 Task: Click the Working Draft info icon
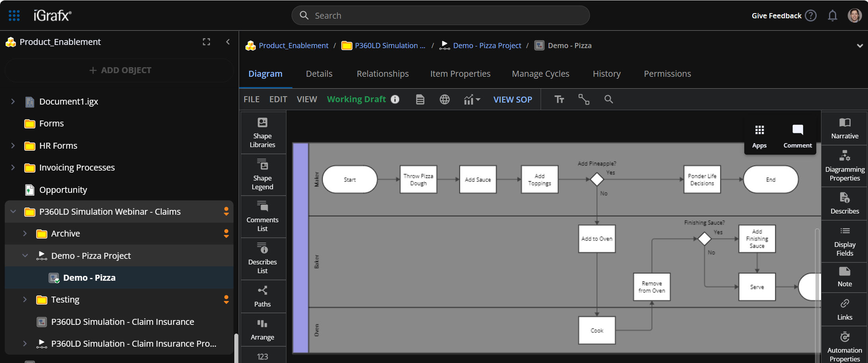click(395, 99)
